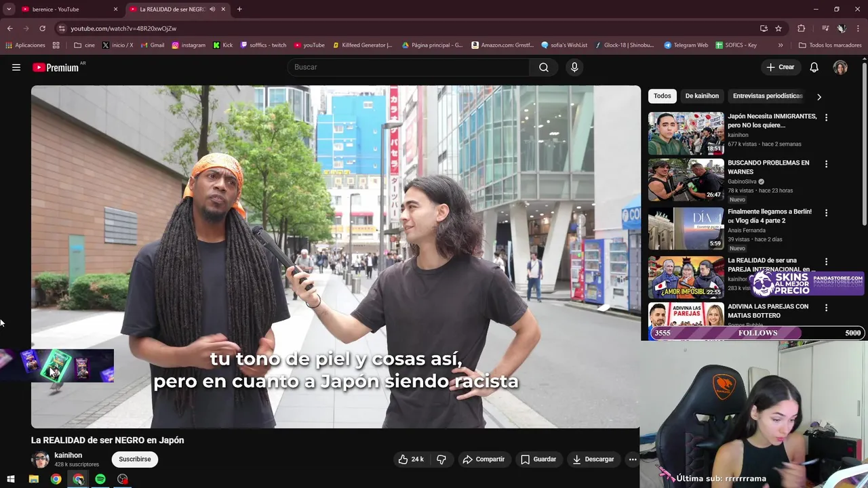868x488 pixels.
Task: Open the Gmail bookmark
Action: point(152,45)
